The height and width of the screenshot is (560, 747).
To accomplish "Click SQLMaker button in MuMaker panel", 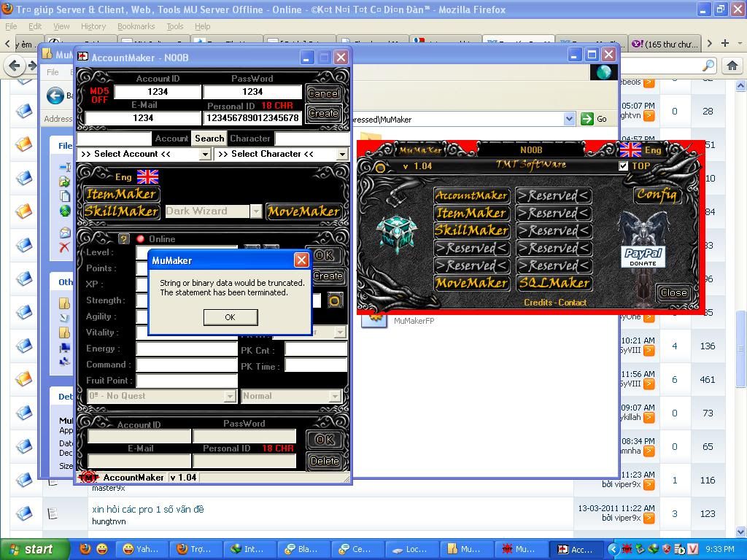I will tap(554, 283).
